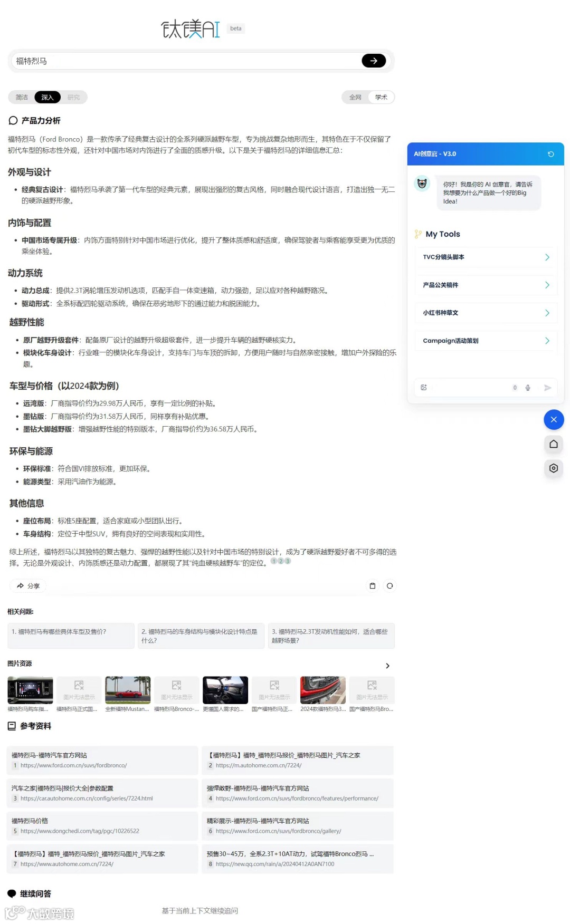Click the My Tools heading
Viewport: 570px width, 924px height.
point(443,234)
